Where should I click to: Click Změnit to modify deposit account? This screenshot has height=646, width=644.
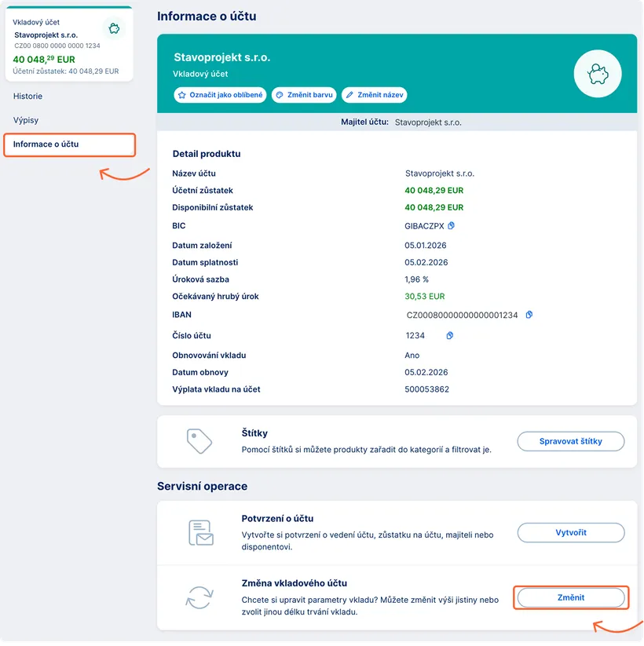point(570,598)
